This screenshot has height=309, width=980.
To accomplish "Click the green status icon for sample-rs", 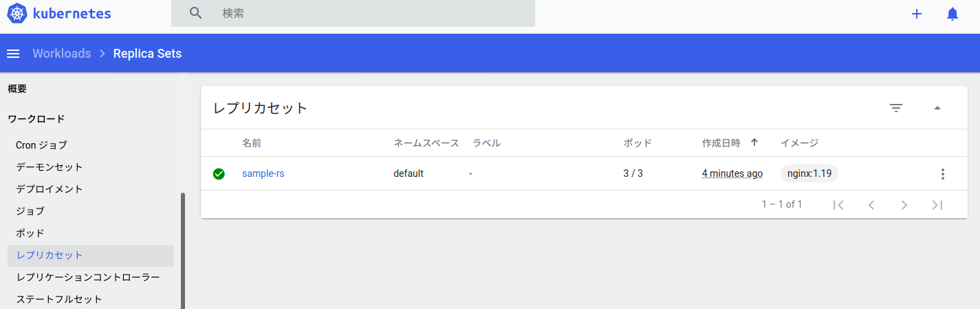I will tap(219, 174).
